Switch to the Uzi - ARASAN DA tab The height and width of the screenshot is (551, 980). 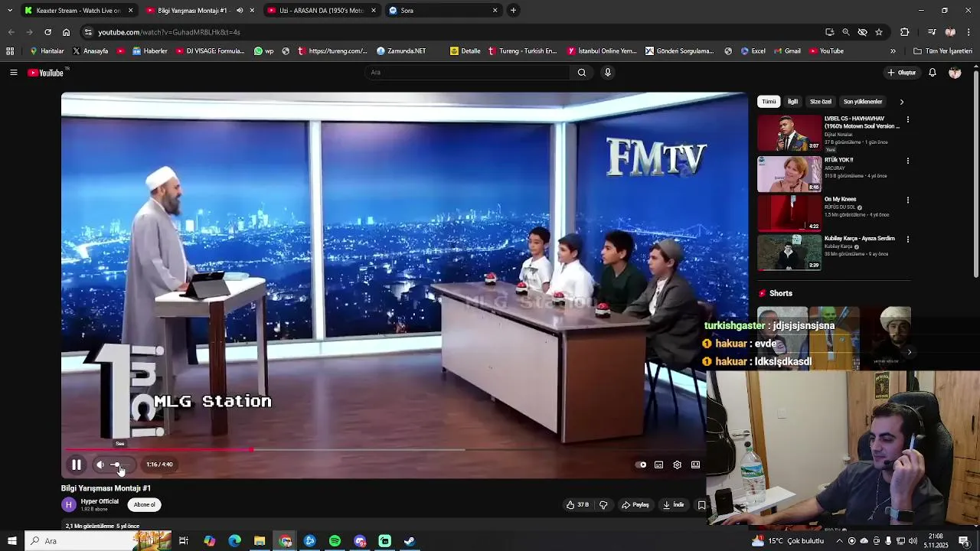322,11
